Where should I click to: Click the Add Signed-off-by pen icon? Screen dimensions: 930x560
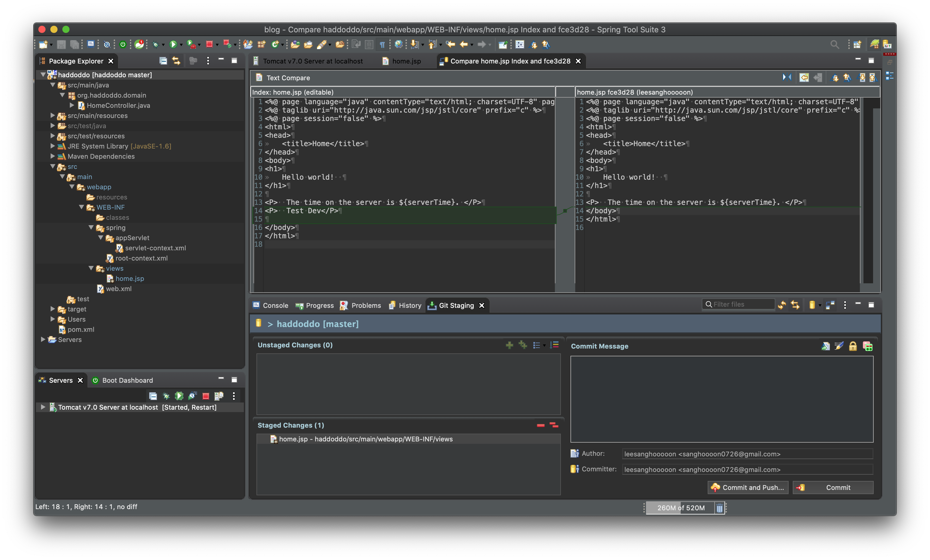pos(839,346)
